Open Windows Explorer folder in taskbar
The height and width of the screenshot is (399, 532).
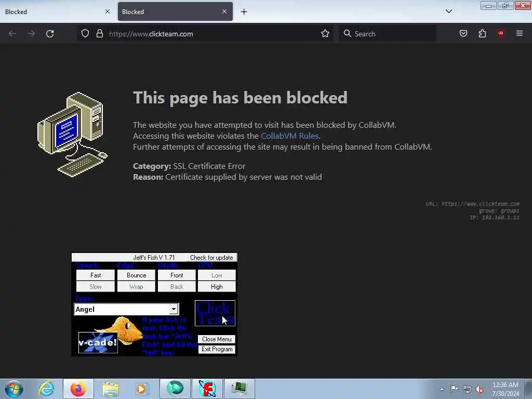111,389
